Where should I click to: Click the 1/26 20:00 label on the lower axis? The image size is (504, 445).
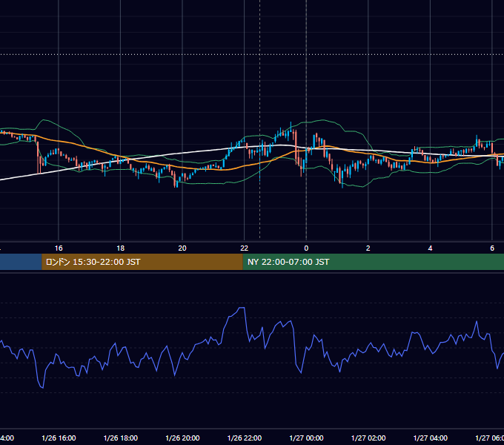point(182,438)
